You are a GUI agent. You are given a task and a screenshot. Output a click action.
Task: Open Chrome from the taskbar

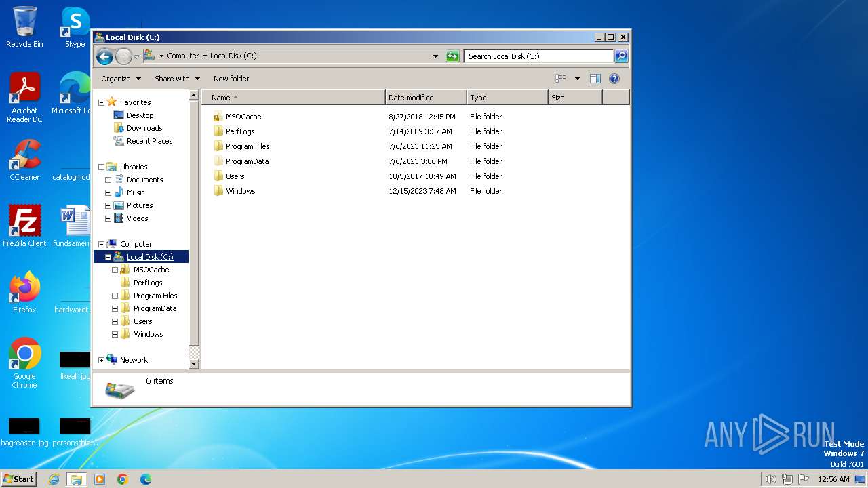coord(123,479)
